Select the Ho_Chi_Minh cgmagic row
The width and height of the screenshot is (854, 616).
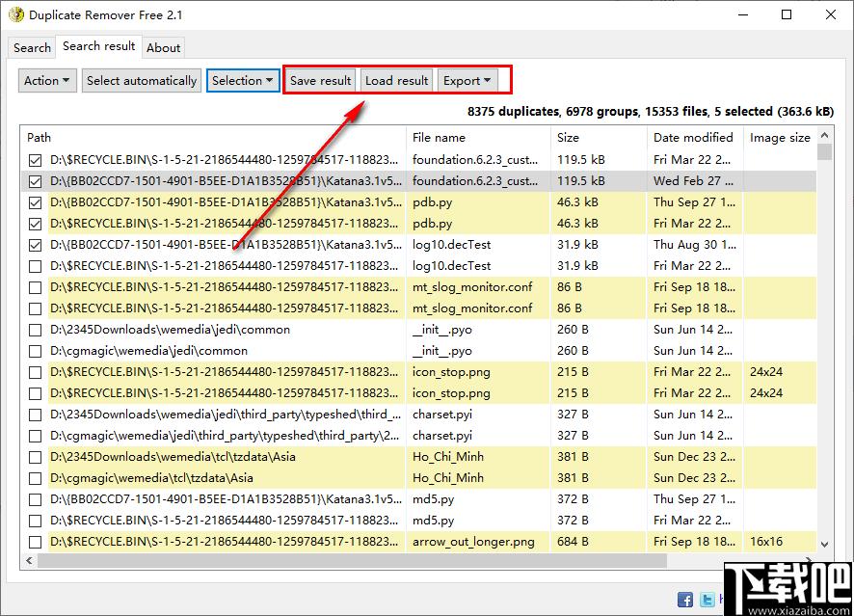click(x=418, y=479)
